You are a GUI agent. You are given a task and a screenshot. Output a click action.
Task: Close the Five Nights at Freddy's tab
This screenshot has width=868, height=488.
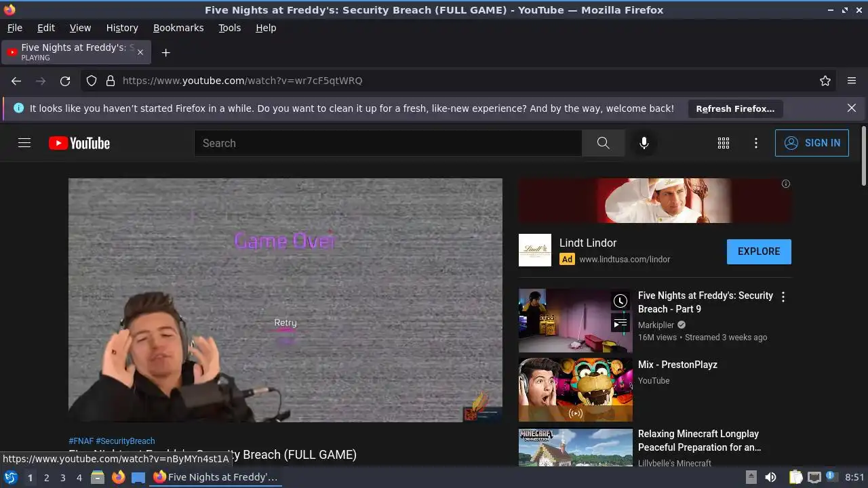[140, 52]
